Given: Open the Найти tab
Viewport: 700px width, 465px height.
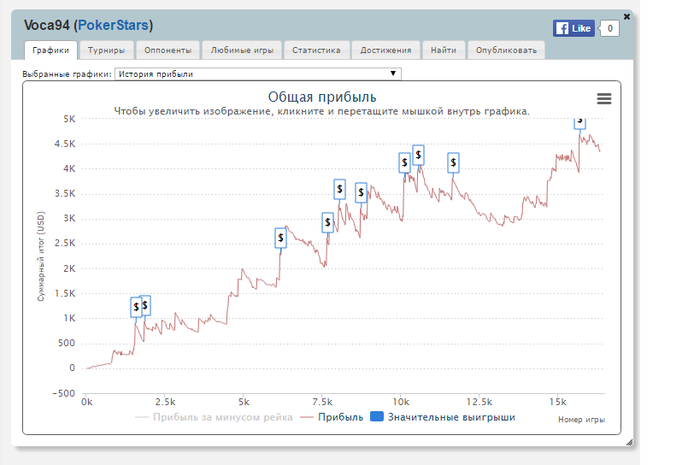Looking at the screenshot, I should tap(444, 50).
